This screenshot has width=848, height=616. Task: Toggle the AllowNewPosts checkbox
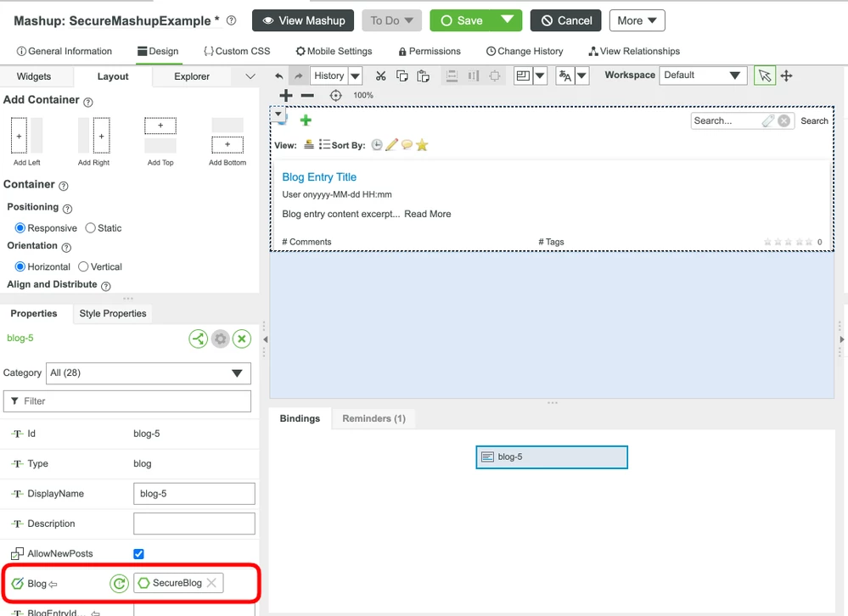(x=138, y=554)
